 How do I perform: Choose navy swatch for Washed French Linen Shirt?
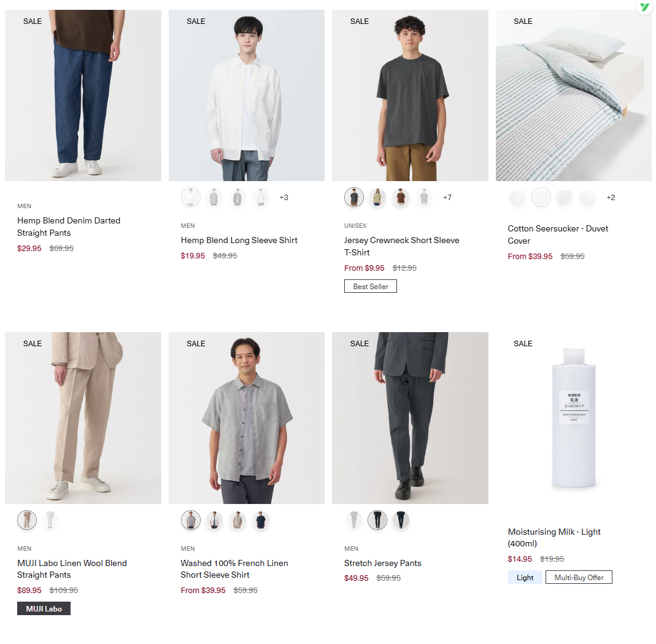[261, 521]
